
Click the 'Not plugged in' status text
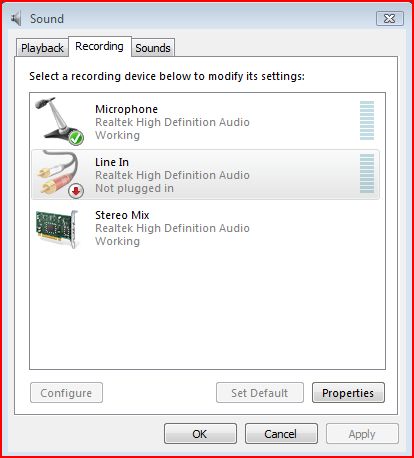[134, 188]
